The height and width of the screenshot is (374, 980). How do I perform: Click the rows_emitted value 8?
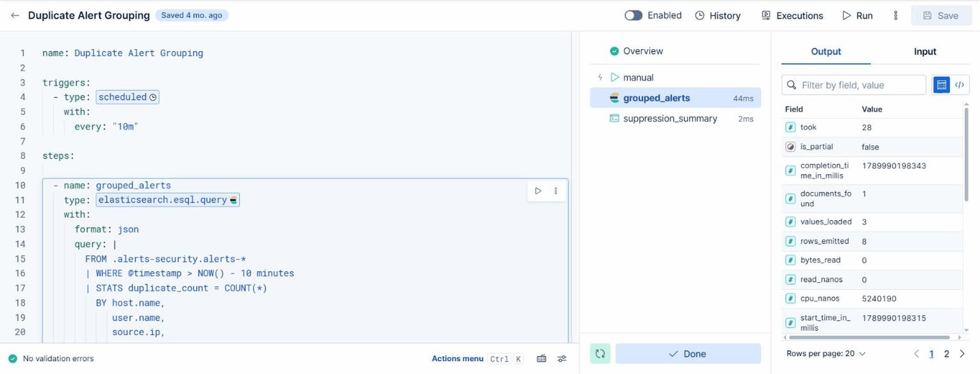click(864, 242)
